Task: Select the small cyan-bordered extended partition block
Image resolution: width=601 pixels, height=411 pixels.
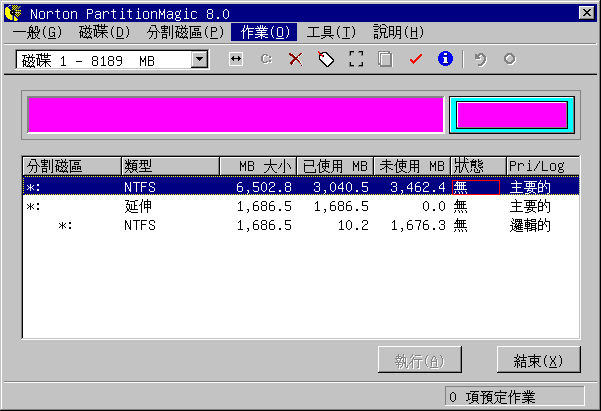Action: point(512,115)
